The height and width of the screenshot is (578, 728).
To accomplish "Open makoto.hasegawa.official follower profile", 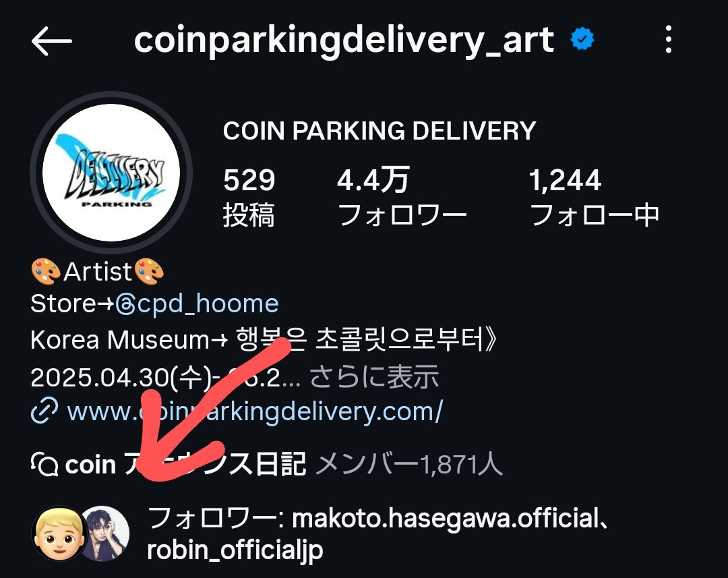I will (x=446, y=518).
